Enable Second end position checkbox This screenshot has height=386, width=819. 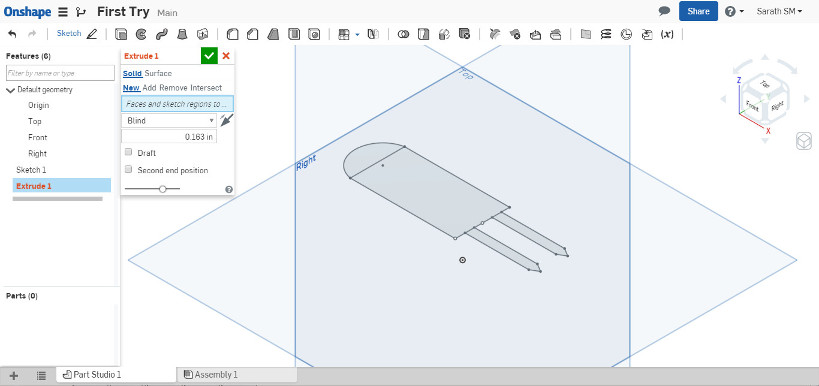coord(128,170)
